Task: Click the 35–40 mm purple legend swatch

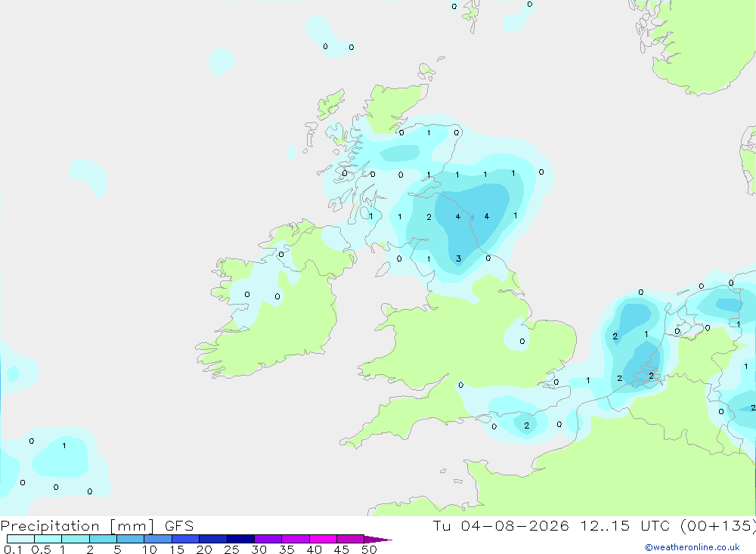Action: (x=296, y=539)
